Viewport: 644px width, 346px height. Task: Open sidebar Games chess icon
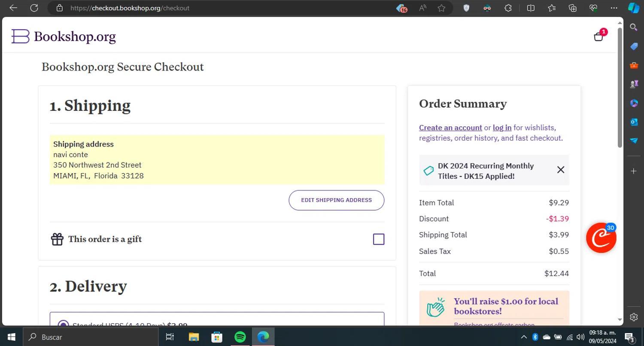tap(634, 84)
